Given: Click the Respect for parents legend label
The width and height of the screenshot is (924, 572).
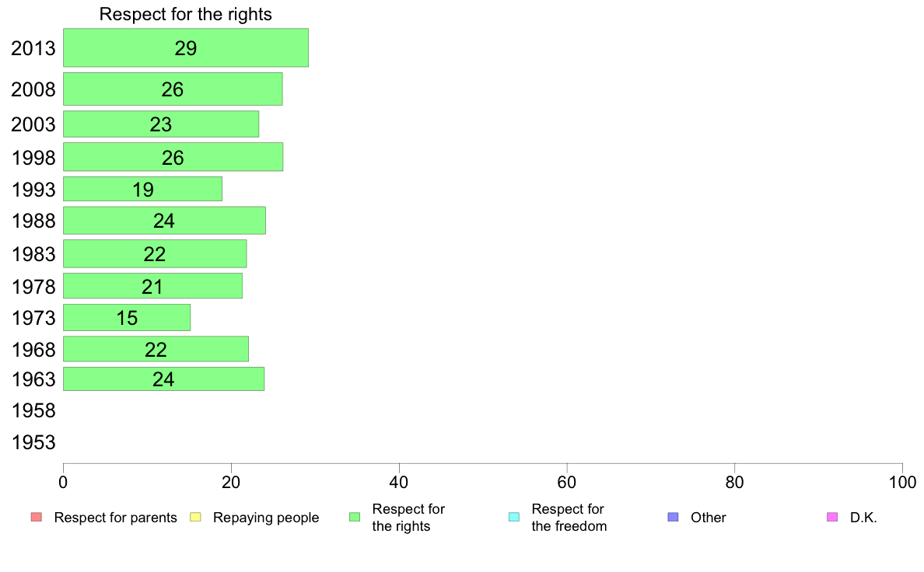Looking at the screenshot, I should 115,518.
